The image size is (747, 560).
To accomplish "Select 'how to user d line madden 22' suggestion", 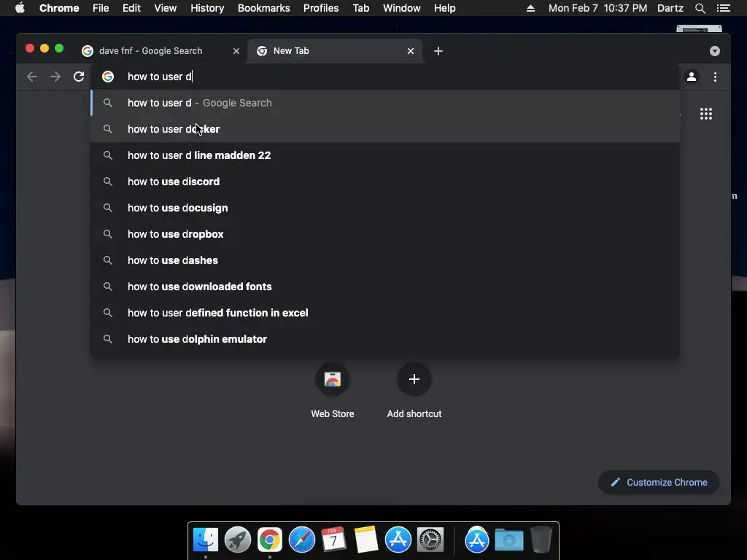I will tap(385, 155).
